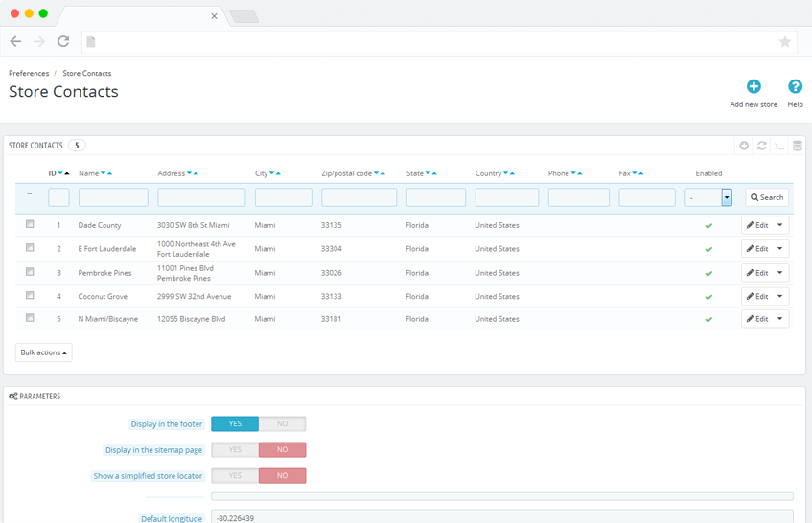Bookmark the page with the star icon
The height and width of the screenshot is (523, 812).
pyautogui.click(x=785, y=41)
